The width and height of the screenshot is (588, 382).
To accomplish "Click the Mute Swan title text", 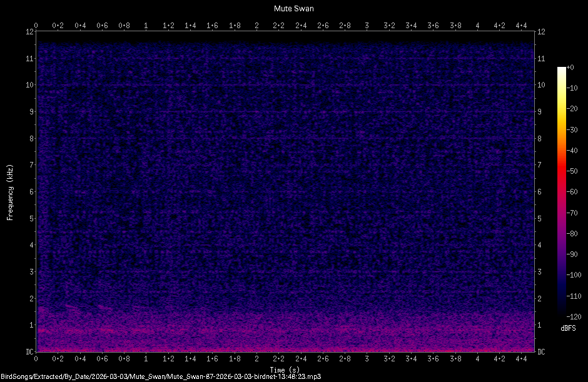I will tap(293, 8).
